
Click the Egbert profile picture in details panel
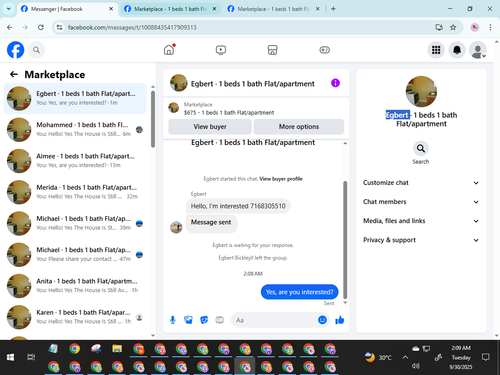421,91
